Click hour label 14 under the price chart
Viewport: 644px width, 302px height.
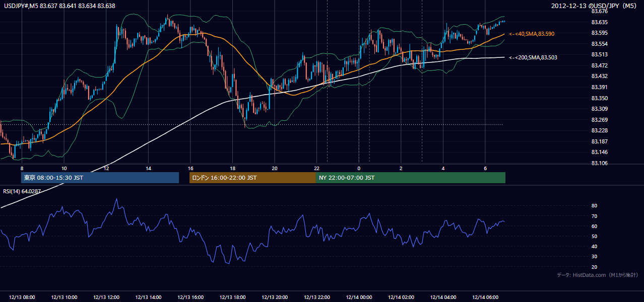coord(148,168)
